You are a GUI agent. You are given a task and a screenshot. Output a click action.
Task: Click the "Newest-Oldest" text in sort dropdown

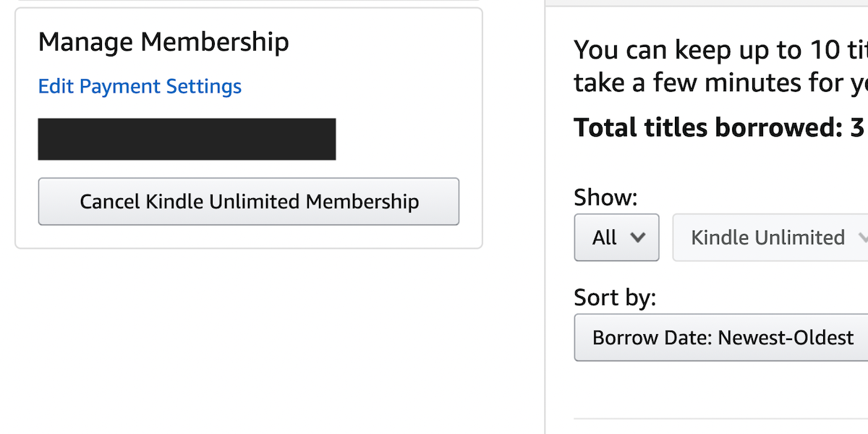(785, 337)
